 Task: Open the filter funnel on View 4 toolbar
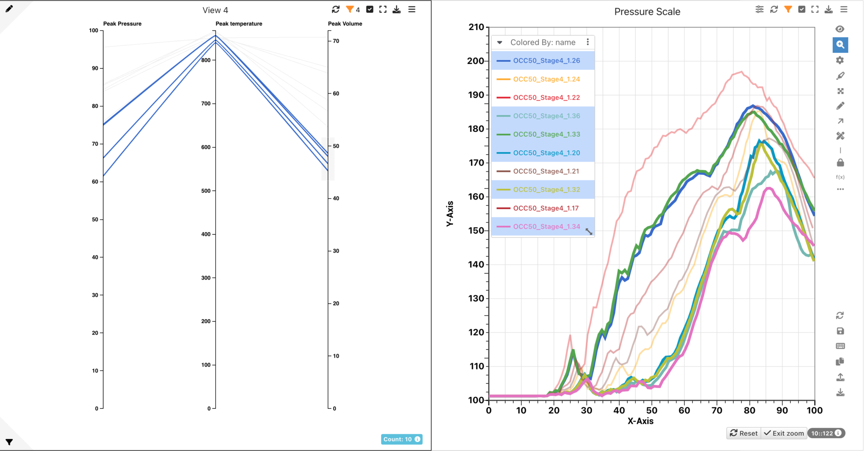(350, 9)
